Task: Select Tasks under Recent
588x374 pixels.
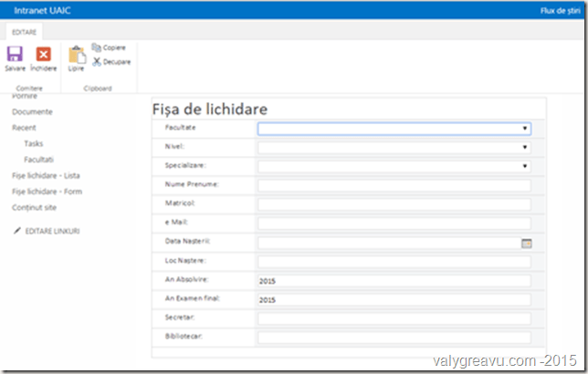Action: pyautogui.click(x=34, y=144)
